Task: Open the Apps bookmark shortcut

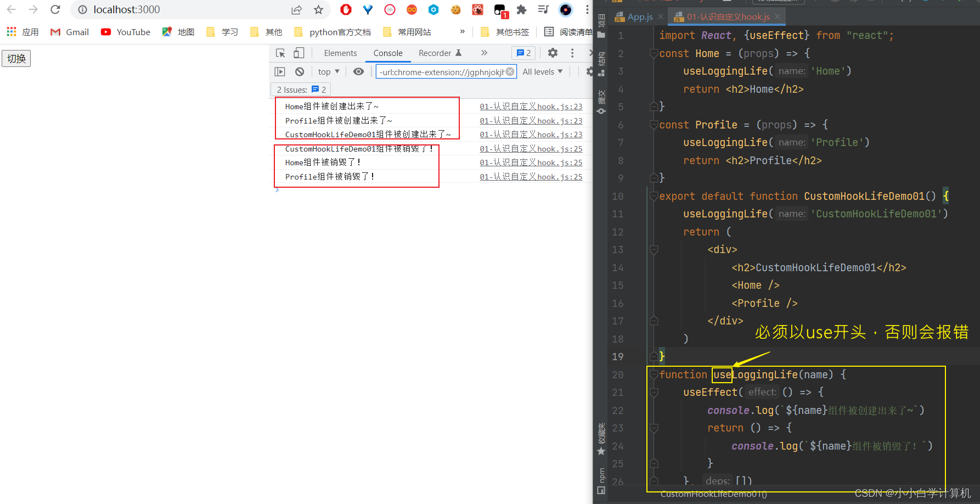Action: tap(22, 32)
